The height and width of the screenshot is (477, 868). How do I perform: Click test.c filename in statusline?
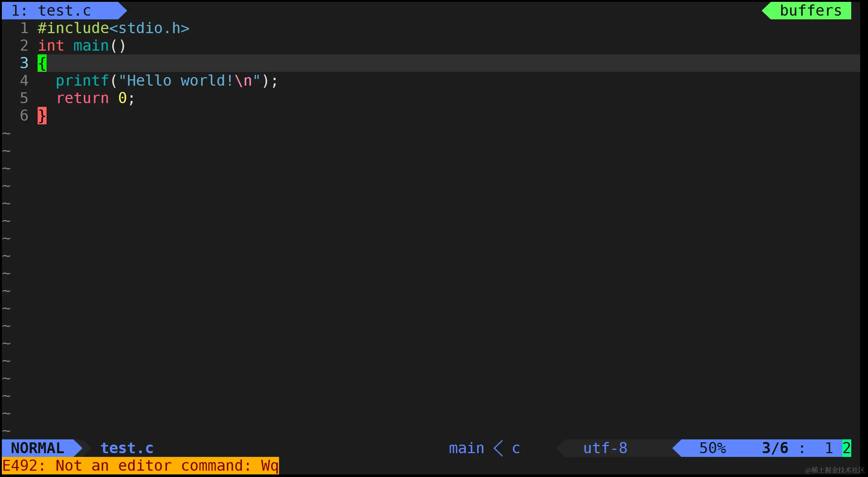click(127, 448)
